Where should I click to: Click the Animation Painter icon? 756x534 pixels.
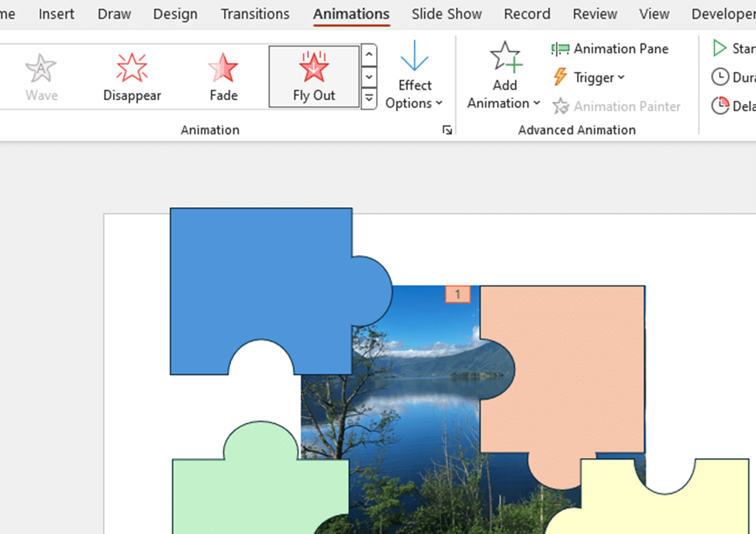(x=560, y=106)
